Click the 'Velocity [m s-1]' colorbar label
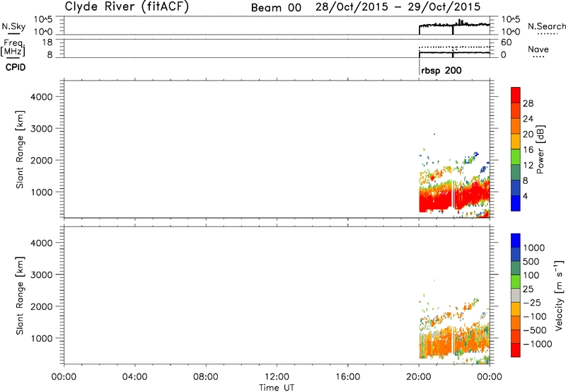This screenshot has width=566, height=392. [559, 295]
